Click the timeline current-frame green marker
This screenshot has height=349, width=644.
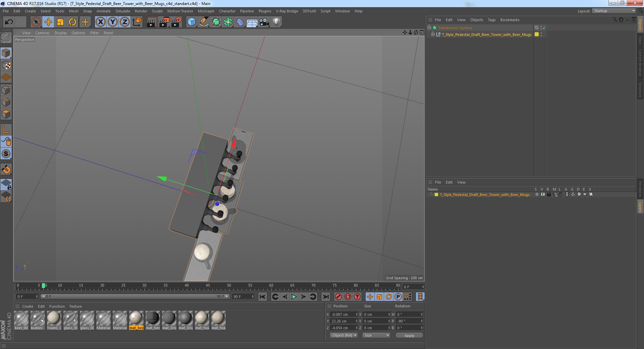pos(43,286)
